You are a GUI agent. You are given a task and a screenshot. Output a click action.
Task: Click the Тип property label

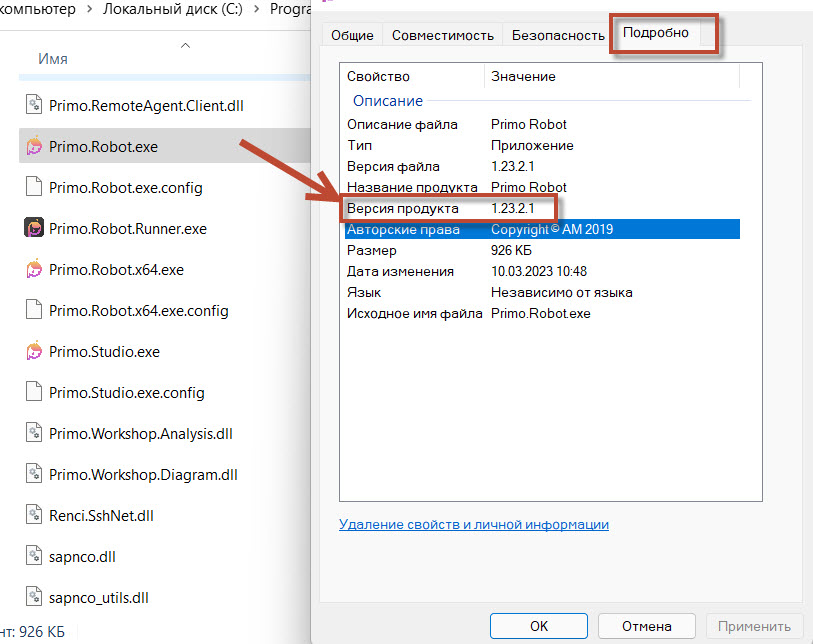[359, 145]
